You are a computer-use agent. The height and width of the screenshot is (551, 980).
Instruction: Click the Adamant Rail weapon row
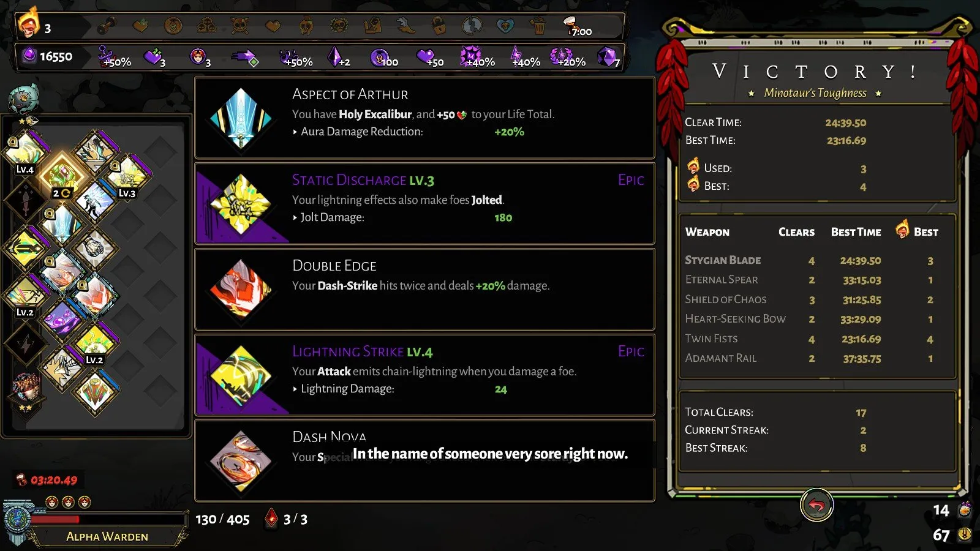point(817,358)
